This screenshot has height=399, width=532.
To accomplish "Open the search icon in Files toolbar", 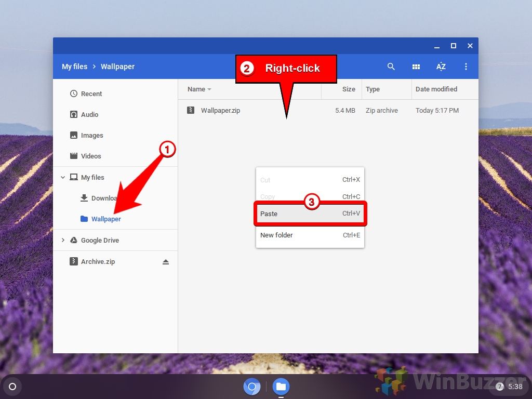I will click(x=391, y=66).
